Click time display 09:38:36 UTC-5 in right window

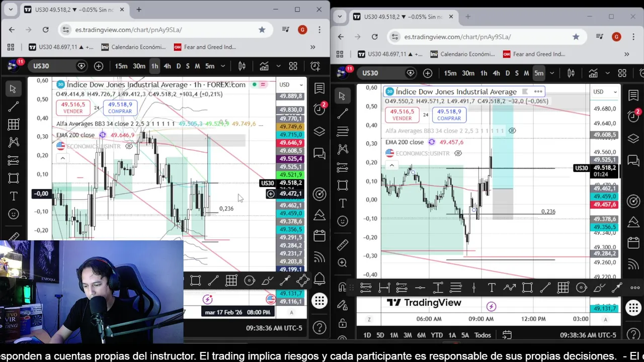(x=588, y=335)
